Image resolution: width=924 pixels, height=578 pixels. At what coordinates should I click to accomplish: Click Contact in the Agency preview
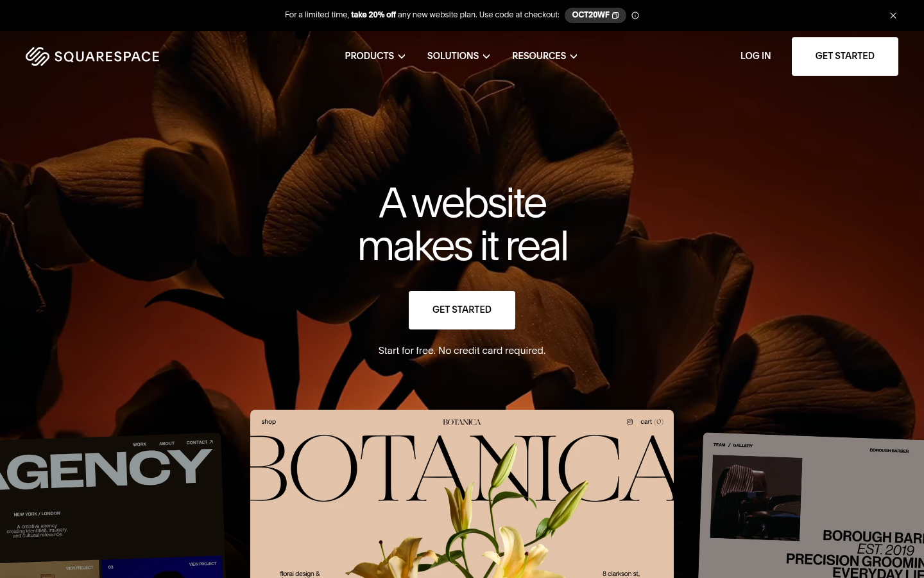(x=200, y=442)
